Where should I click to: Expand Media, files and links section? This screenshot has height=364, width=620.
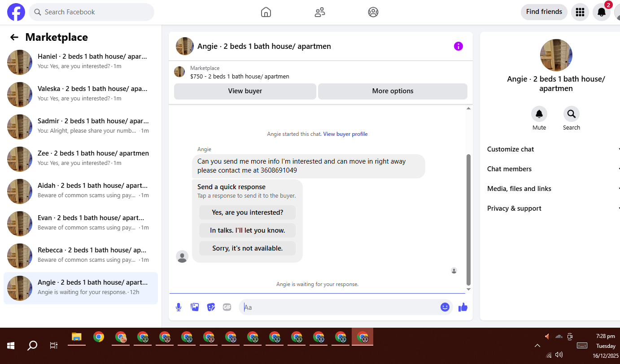pos(553,189)
